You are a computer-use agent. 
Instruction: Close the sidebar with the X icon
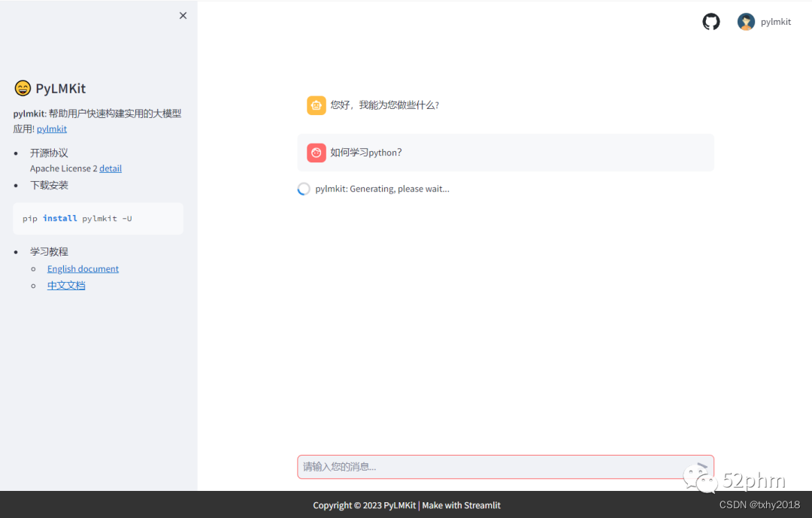click(x=183, y=16)
